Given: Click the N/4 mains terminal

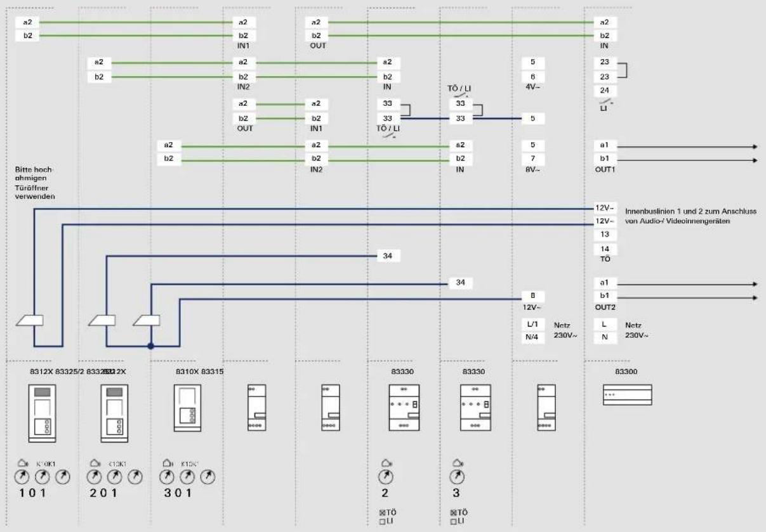Looking at the screenshot, I should (533, 337).
